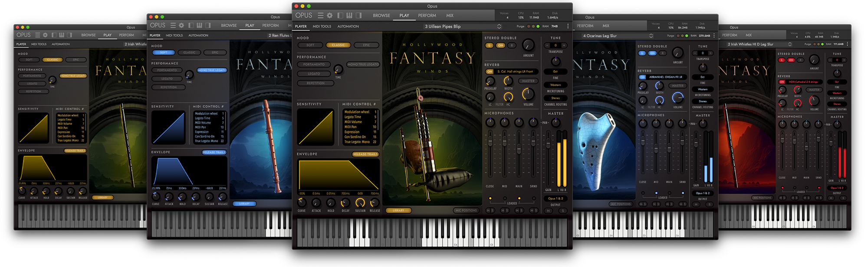This screenshot has width=868, height=267.
Task: Click the green Purge indicator in center window
Action: [x=538, y=26]
